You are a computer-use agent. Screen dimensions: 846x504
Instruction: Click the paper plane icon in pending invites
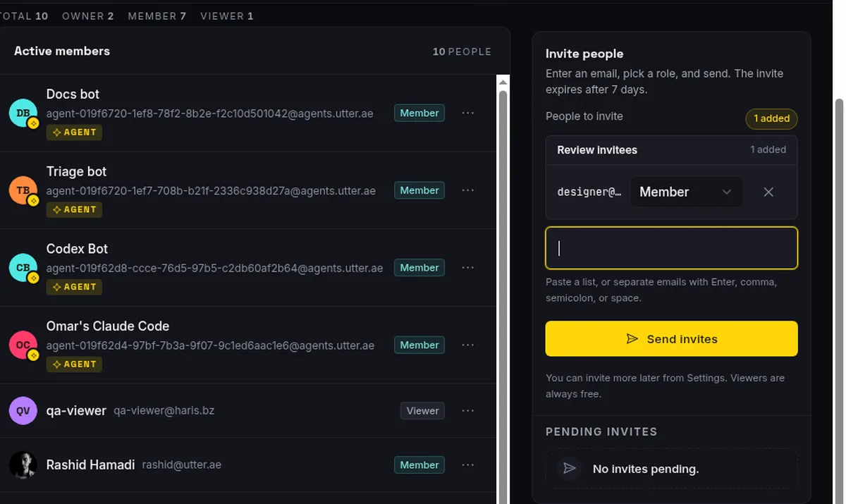[x=570, y=469]
